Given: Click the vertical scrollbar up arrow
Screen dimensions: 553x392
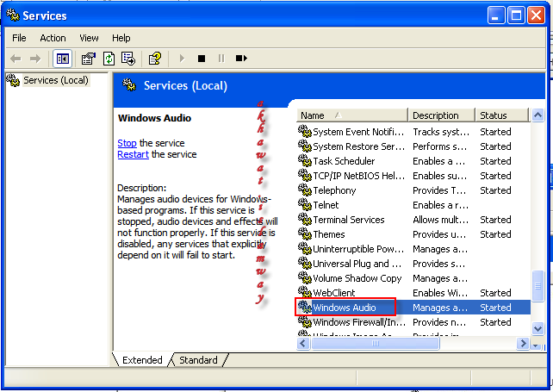Looking at the screenshot, I should (537, 115).
